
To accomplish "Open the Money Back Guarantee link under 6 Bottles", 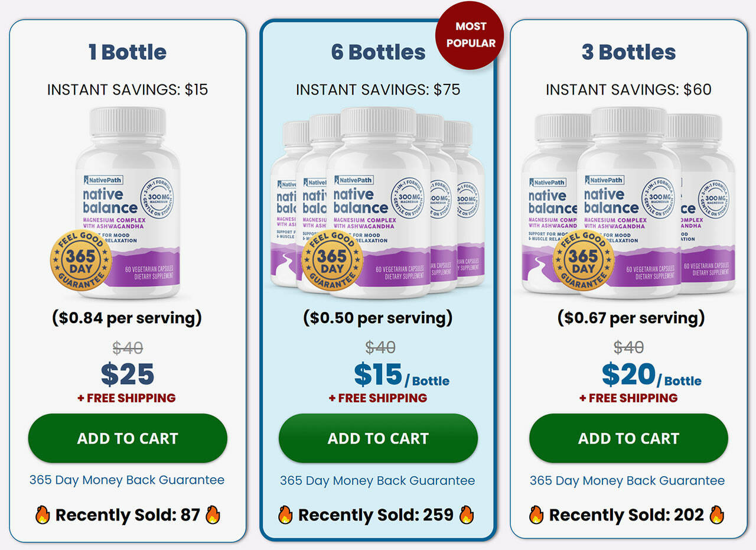I will point(377,481).
